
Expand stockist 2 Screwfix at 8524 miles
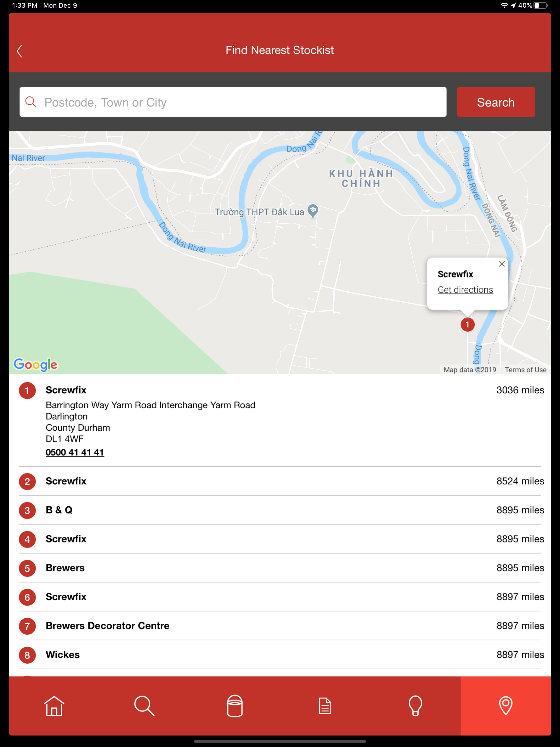pos(280,481)
